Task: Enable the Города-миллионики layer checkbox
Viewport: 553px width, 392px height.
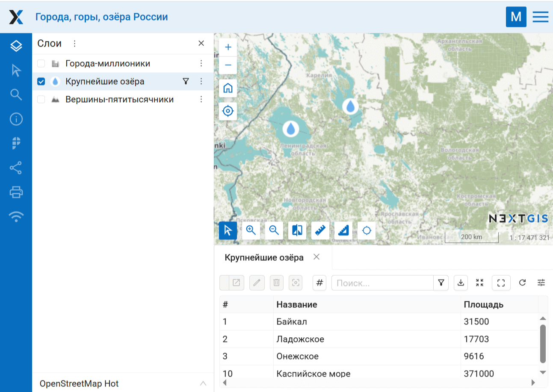Action: (x=41, y=64)
